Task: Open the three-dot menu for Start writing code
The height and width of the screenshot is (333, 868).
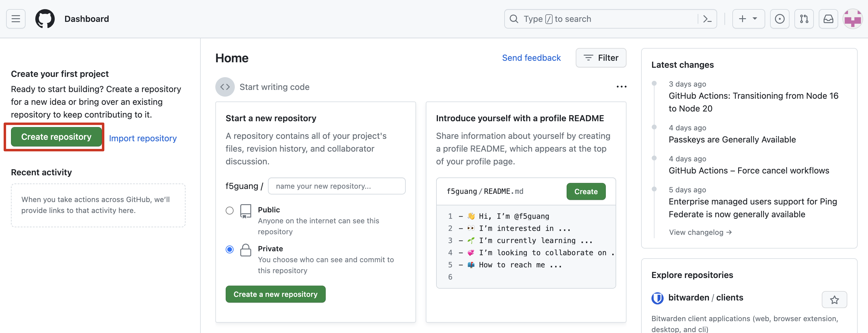Action: pos(621,87)
